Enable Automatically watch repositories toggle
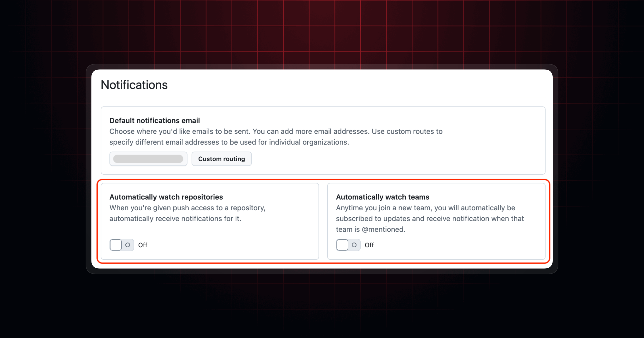 122,245
